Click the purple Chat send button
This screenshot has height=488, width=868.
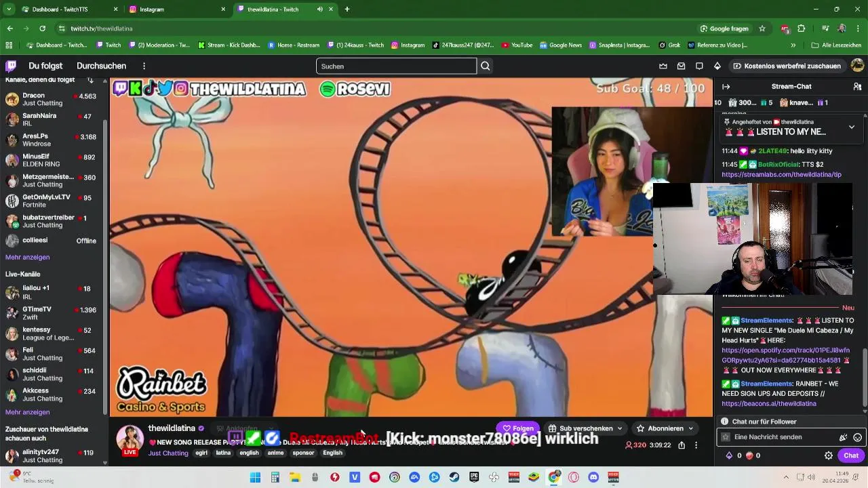pyautogui.click(x=851, y=455)
